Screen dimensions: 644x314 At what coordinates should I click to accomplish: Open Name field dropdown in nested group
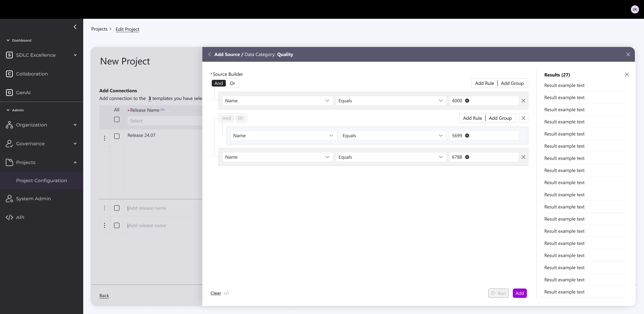pos(283,136)
